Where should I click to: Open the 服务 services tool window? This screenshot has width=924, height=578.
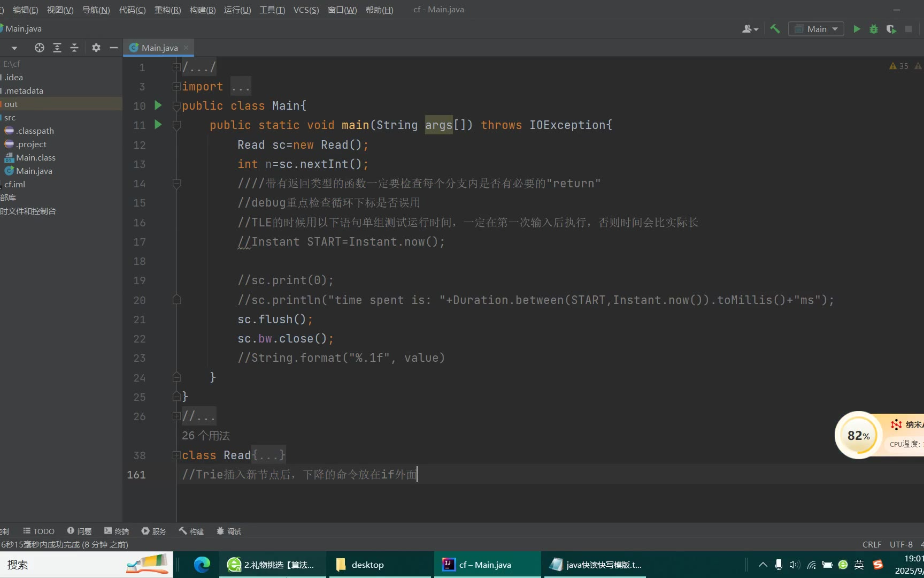point(154,531)
